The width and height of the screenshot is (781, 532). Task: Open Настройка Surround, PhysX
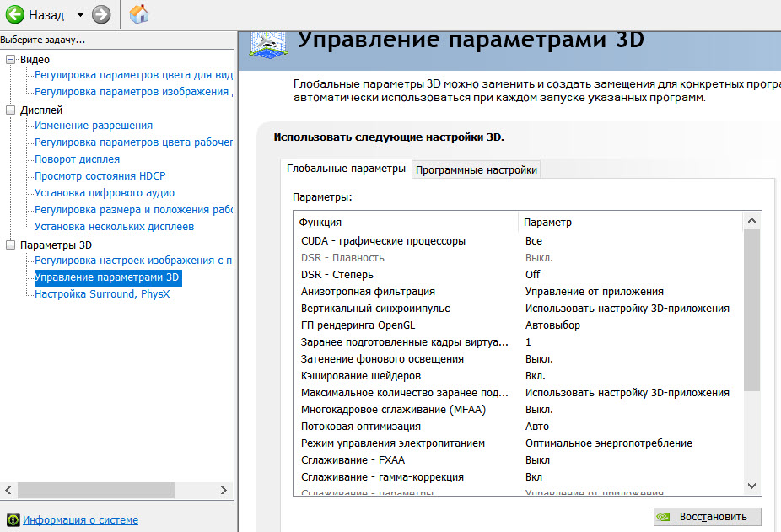pos(102,294)
